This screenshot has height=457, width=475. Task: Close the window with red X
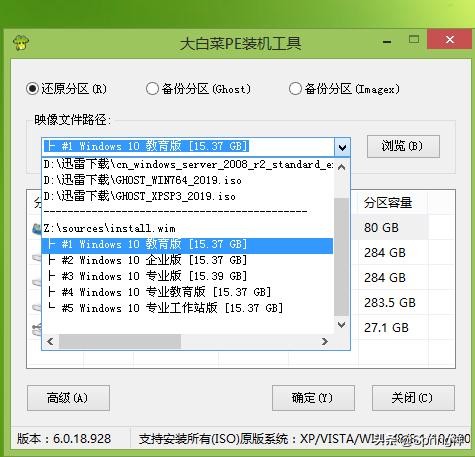point(450,40)
